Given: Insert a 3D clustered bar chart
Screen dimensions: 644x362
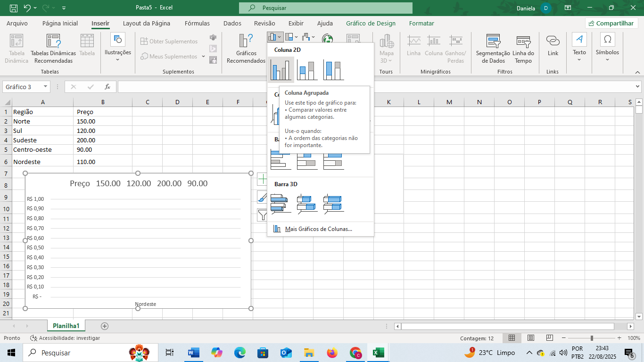Looking at the screenshot, I should [281, 204].
